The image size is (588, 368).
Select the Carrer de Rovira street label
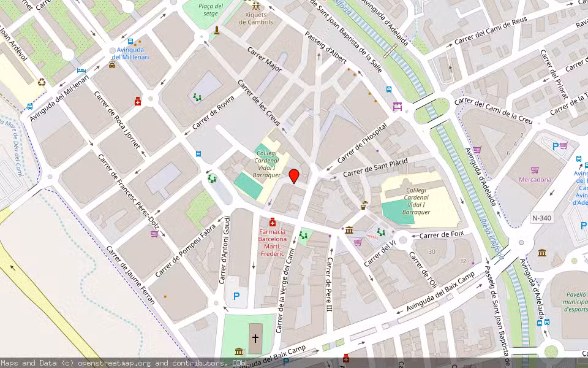(213, 113)
